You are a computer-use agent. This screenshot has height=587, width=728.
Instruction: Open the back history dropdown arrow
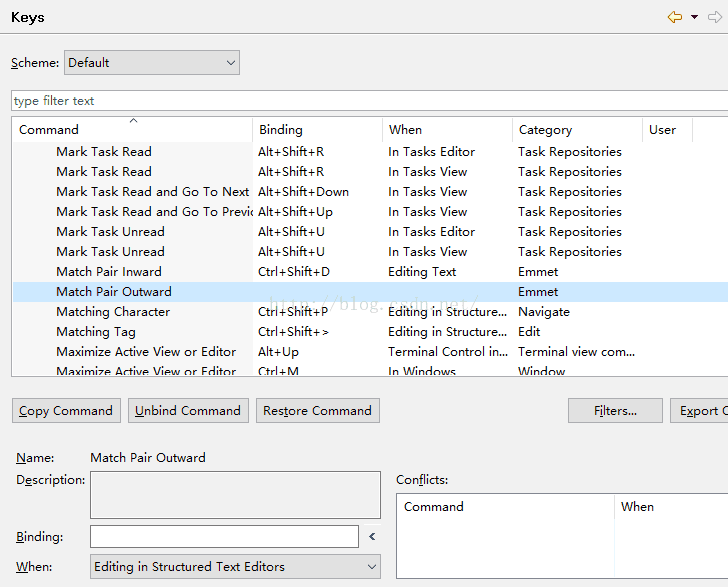[694, 17]
